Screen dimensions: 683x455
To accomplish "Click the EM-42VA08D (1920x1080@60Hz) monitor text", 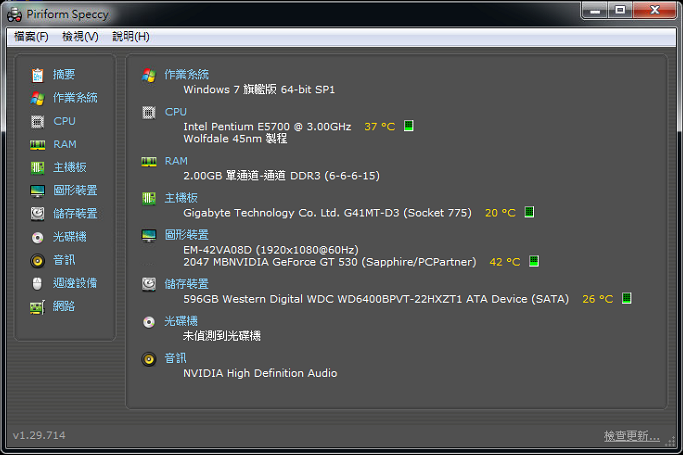I will (x=271, y=250).
